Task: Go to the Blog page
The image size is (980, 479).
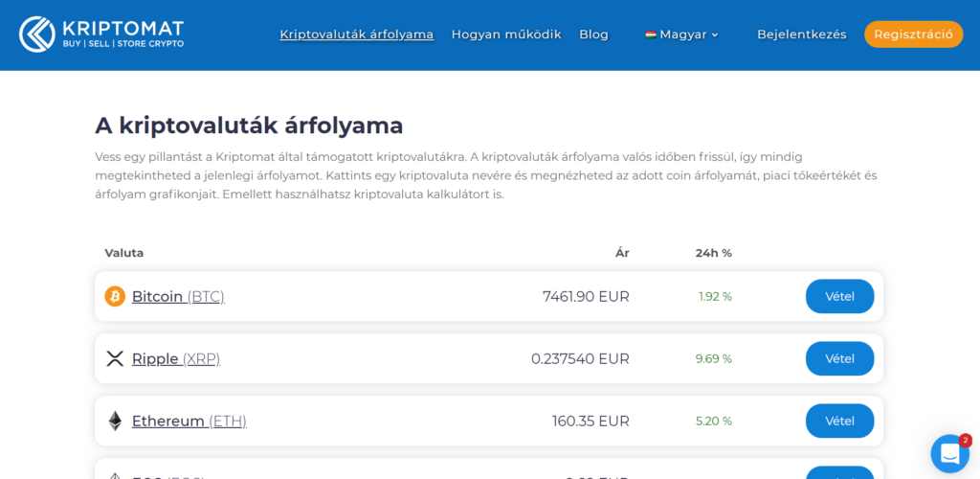Action: coord(593,34)
